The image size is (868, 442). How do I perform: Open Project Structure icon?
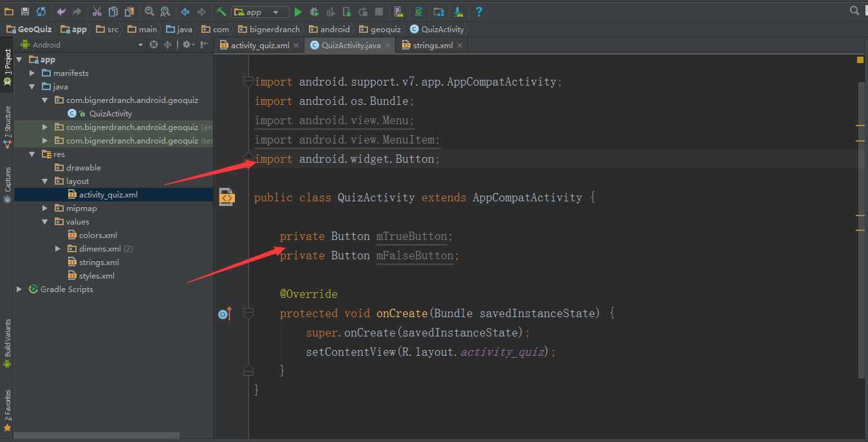pos(439,12)
